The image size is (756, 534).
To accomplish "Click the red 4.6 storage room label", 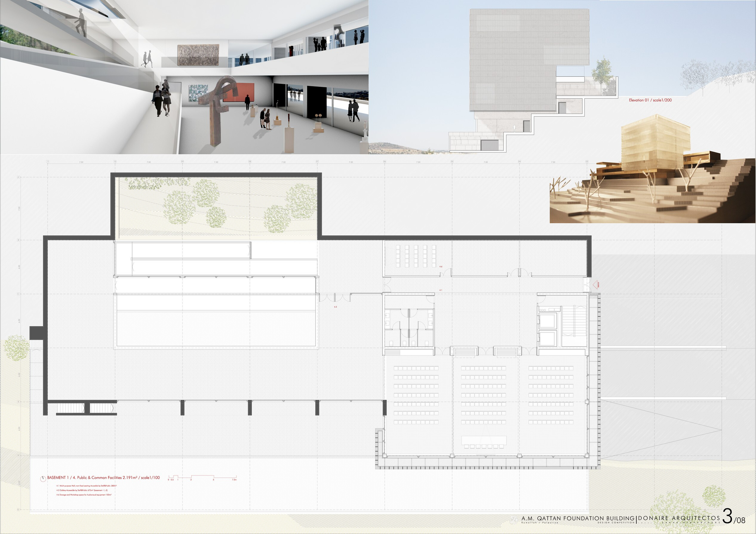I will pos(441,266).
